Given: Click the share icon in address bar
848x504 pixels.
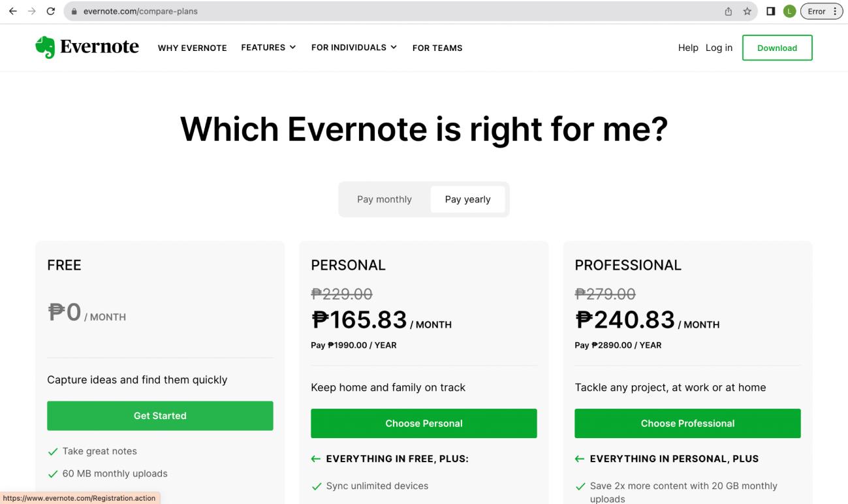Looking at the screenshot, I should pos(729,11).
